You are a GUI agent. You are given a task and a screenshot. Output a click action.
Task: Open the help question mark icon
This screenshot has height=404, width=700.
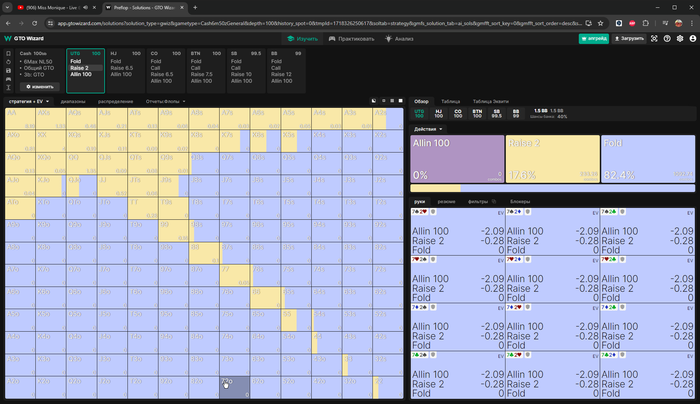667,39
